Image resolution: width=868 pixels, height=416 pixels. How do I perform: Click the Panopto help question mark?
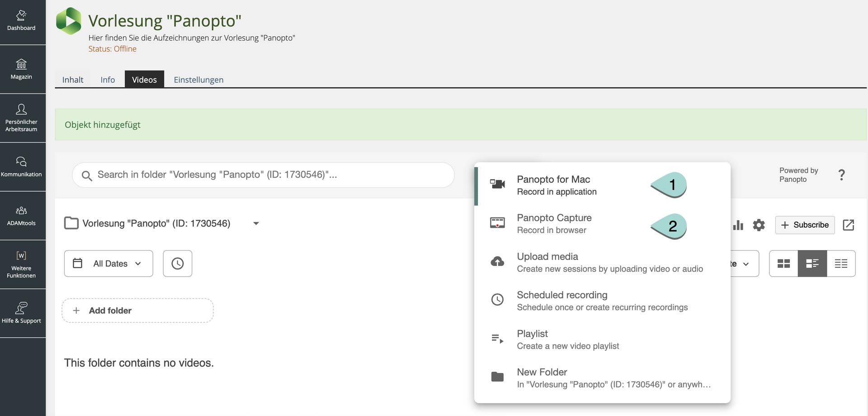coord(841,175)
